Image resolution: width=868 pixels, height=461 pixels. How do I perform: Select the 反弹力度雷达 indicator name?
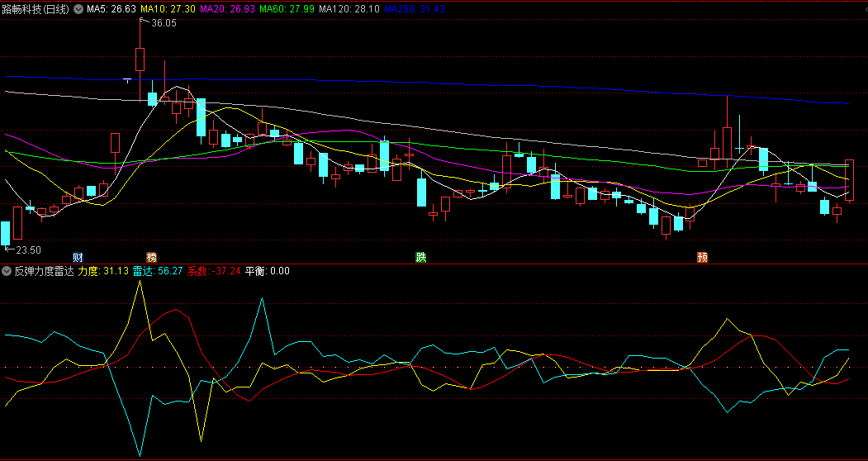pos(44,271)
